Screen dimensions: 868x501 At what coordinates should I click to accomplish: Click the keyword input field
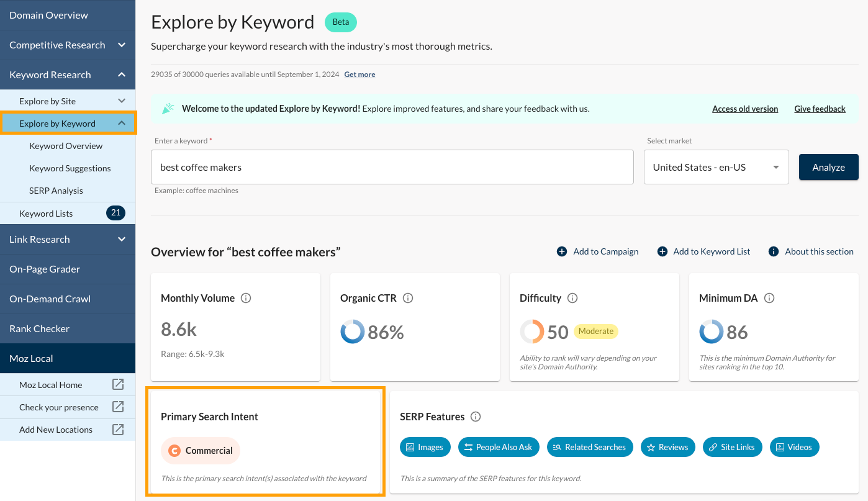(392, 167)
